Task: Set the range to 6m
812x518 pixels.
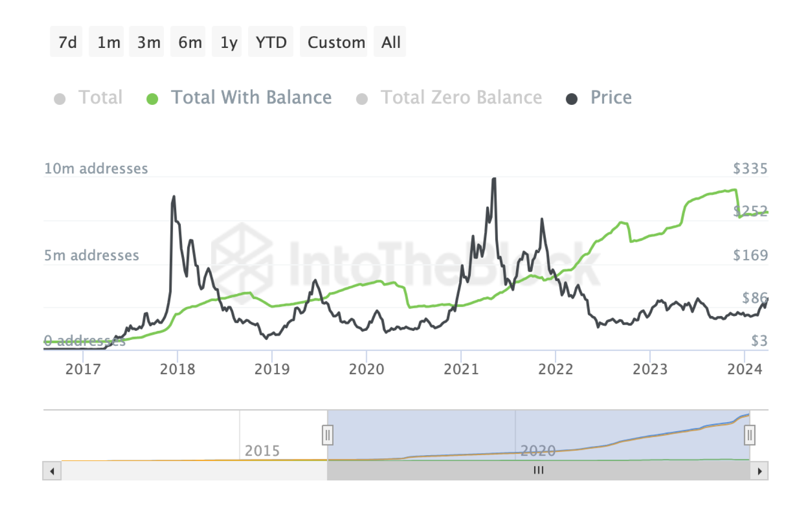Action: (x=189, y=42)
